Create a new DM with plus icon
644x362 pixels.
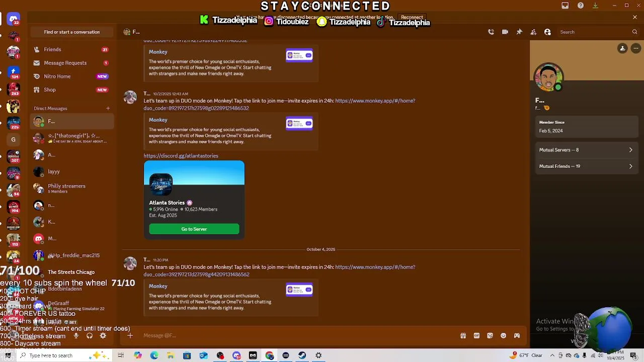(108, 108)
